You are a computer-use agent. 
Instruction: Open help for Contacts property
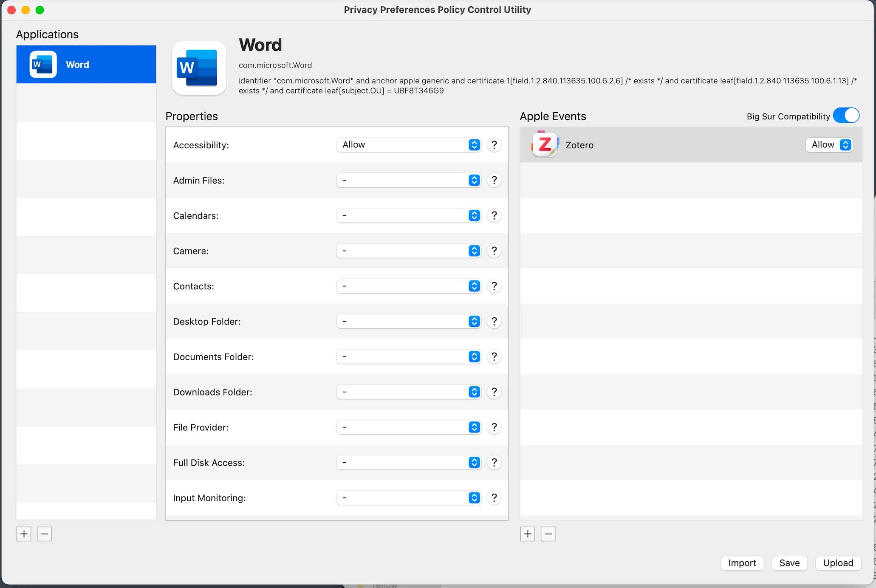click(x=494, y=286)
